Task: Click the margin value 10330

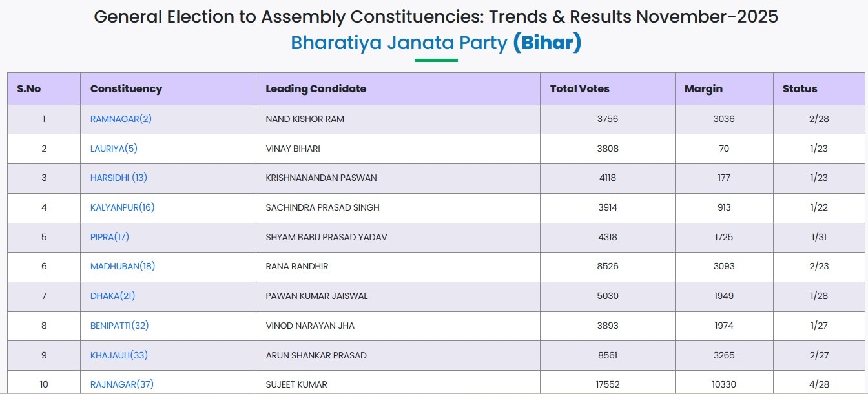Action: pos(724,384)
